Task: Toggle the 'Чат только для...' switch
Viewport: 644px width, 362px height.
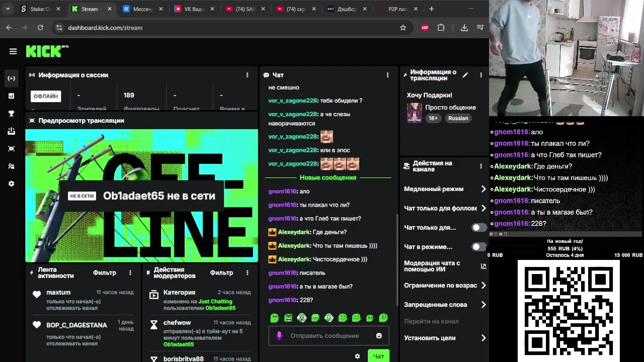Action: point(478,227)
